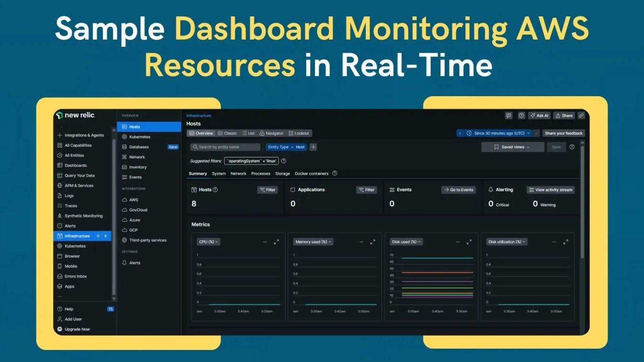644x362 pixels.
Task: Go to All Entities
Action: pyautogui.click(x=74, y=156)
